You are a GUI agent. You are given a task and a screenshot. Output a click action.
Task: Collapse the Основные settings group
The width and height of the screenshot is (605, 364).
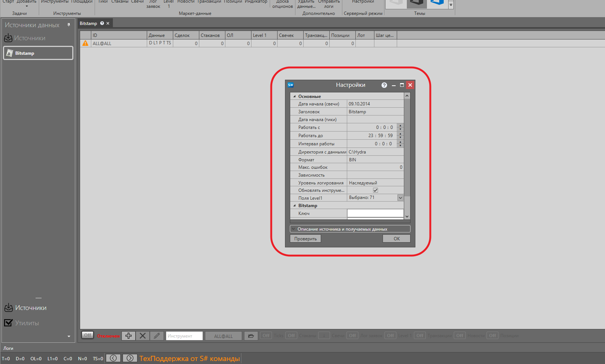click(x=294, y=96)
